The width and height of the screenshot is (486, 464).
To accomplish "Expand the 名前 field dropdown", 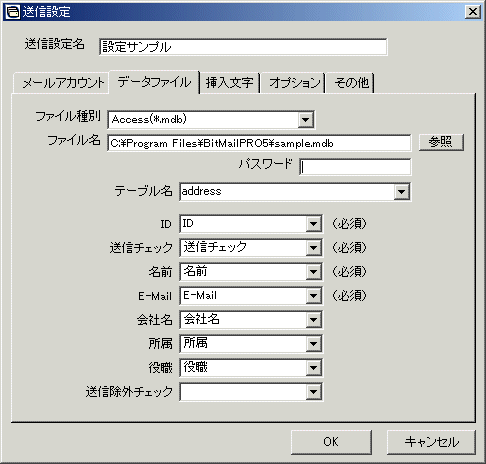I will click(x=313, y=272).
